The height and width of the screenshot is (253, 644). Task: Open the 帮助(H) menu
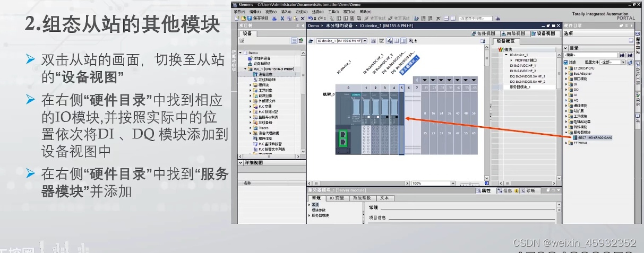coord(366,12)
